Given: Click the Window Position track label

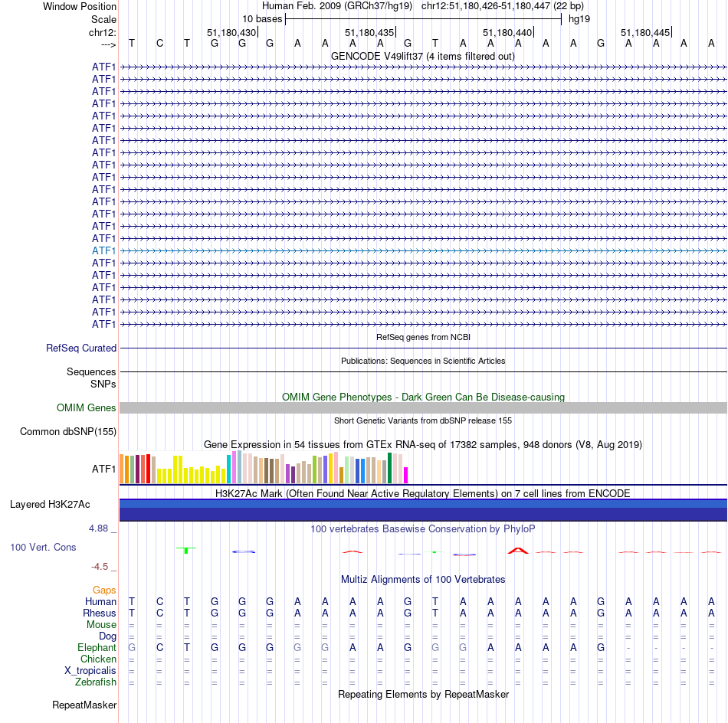Looking at the screenshot, I should click(80, 6).
